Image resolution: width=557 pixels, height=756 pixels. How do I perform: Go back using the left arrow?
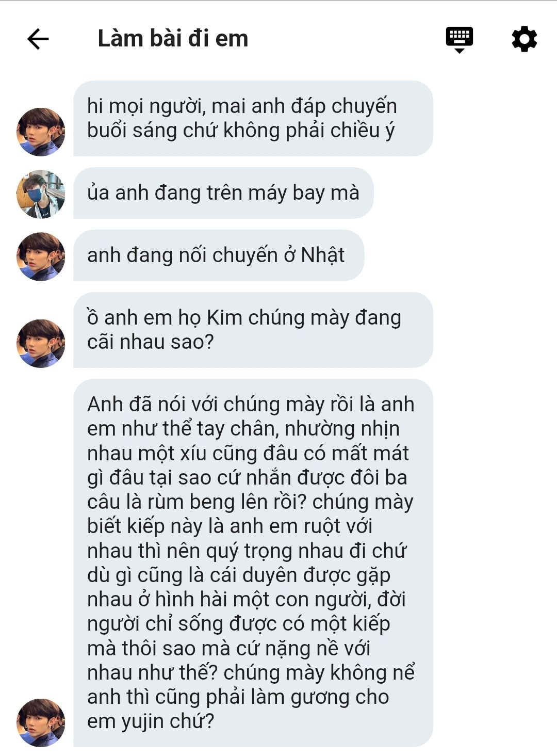tap(38, 39)
